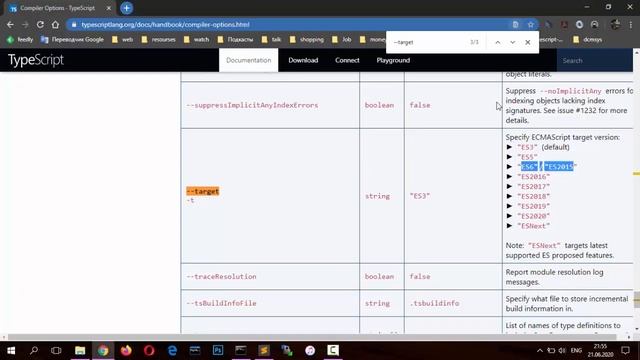Open Photoshop from taskbar
Image resolution: width=640 pixels, height=360 pixels.
pos(218,351)
